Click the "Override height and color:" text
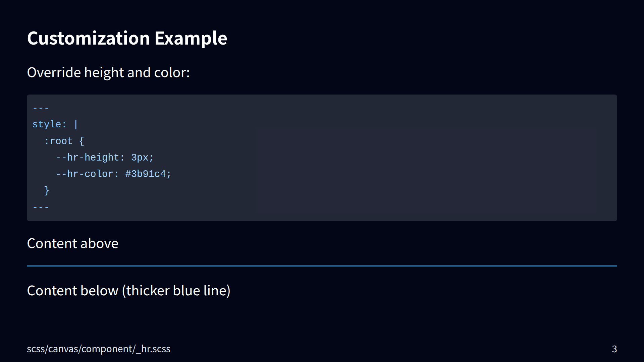This screenshot has height=362, width=644. click(x=108, y=72)
